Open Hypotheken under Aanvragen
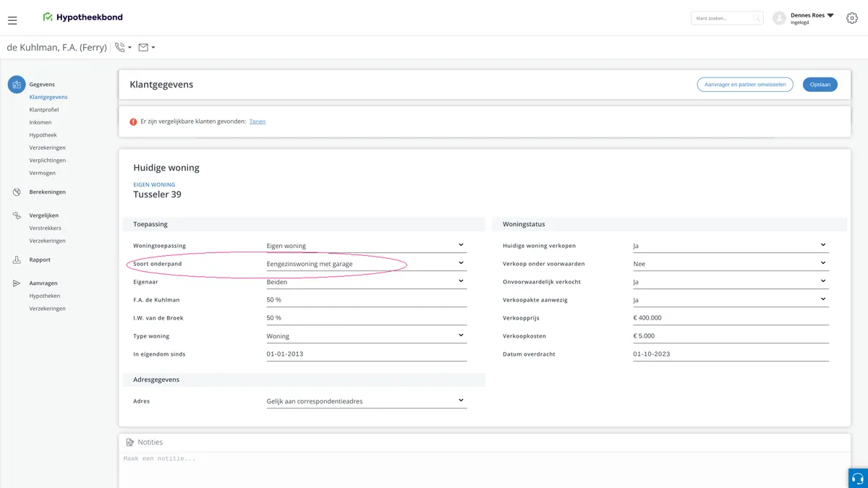The width and height of the screenshot is (868, 488). click(x=45, y=296)
